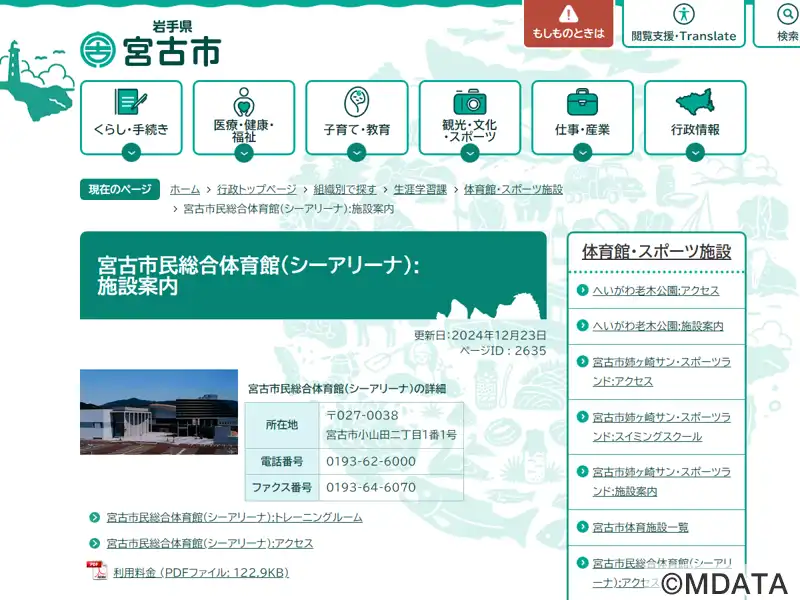Select the くらし・手続き document icon
Screen dimensions: 800x600
click(131, 102)
